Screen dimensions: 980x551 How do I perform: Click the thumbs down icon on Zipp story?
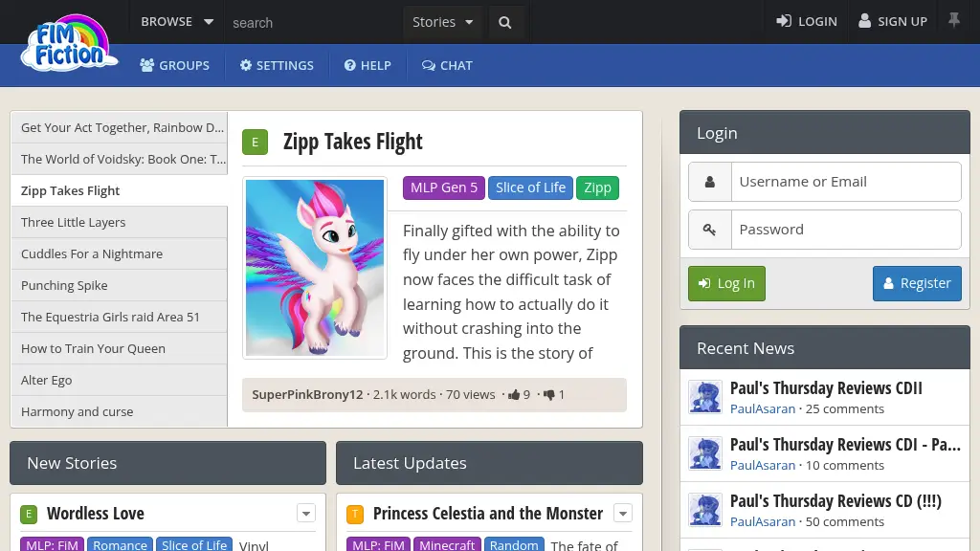pos(549,394)
